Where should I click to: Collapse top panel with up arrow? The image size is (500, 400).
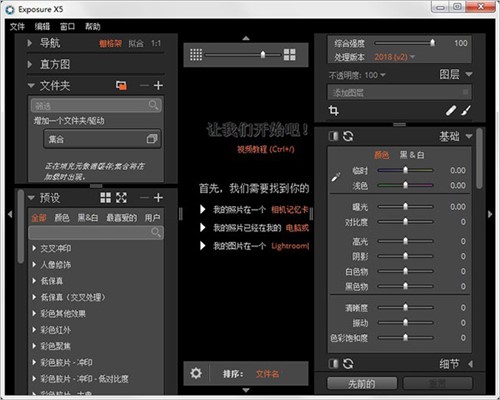pyautogui.click(x=246, y=38)
